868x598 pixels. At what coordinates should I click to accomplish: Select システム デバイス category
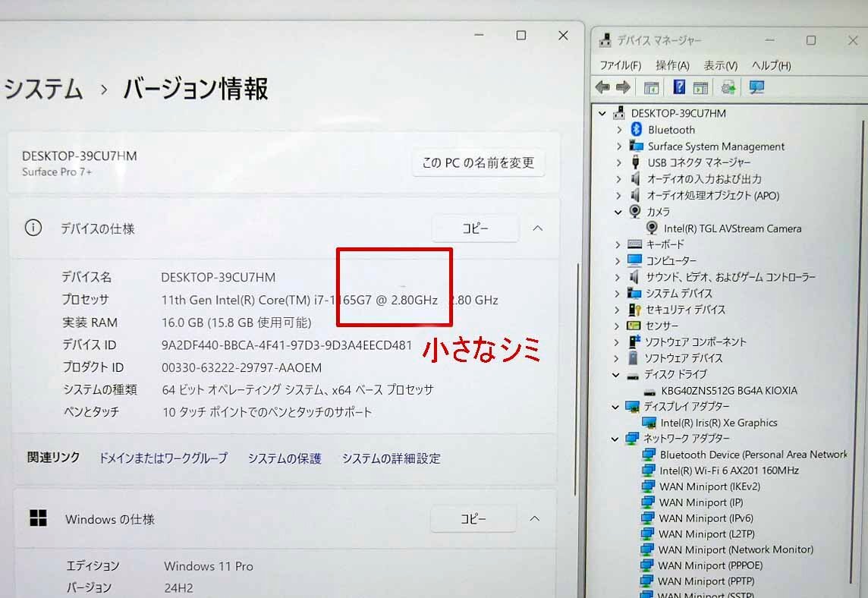(x=678, y=293)
